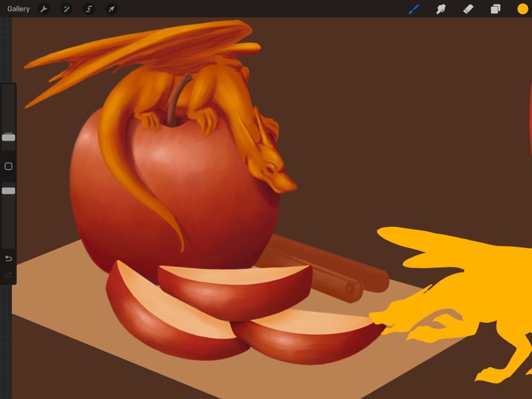Viewport: 532px width, 399px height.
Task: Tap the undo arrow in the sidebar
Action: (x=7, y=257)
